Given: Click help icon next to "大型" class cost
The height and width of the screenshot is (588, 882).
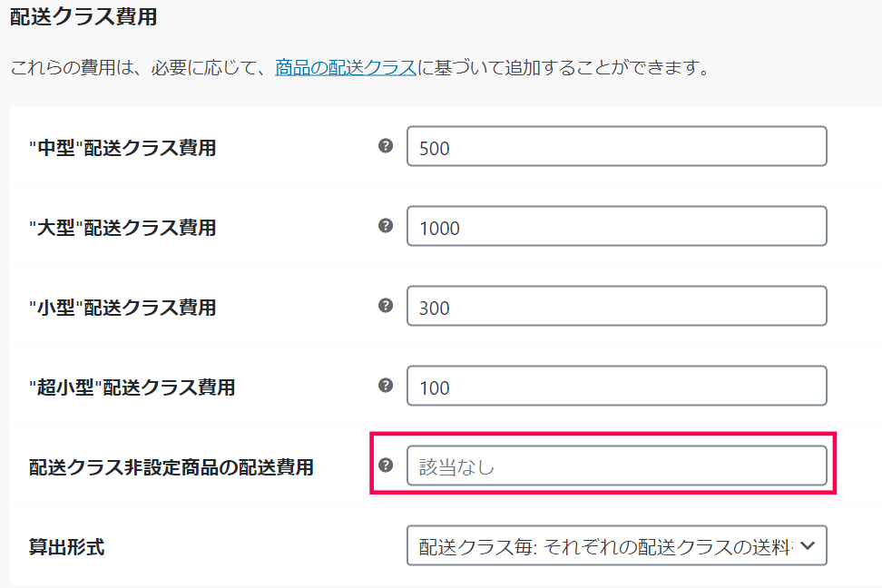Looking at the screenshot, I should 386,226.
